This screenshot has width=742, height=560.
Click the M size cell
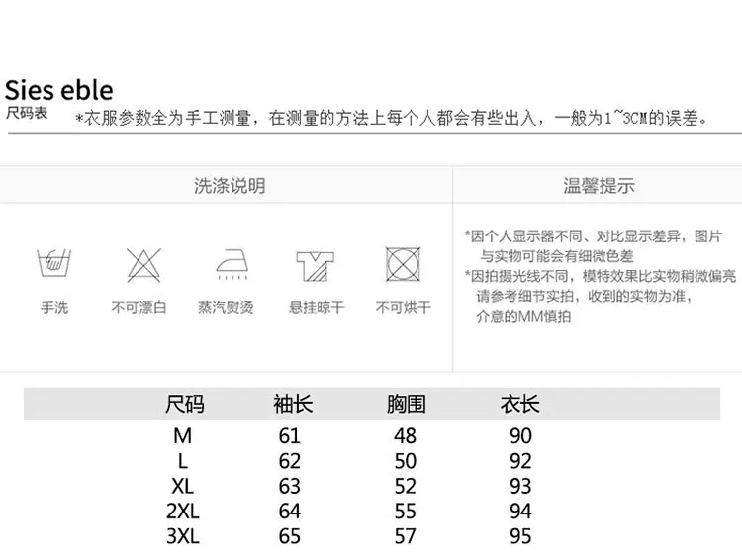coord(183,436)
